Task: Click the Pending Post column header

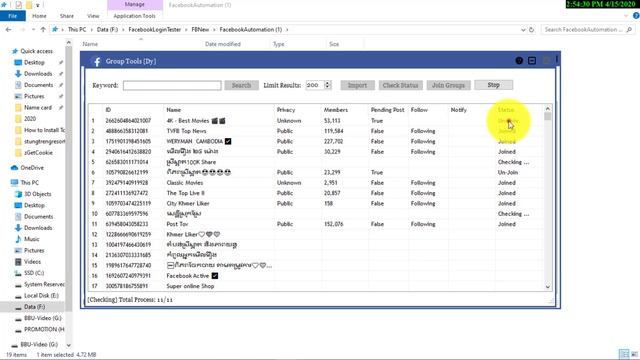Action: (387, 110)
